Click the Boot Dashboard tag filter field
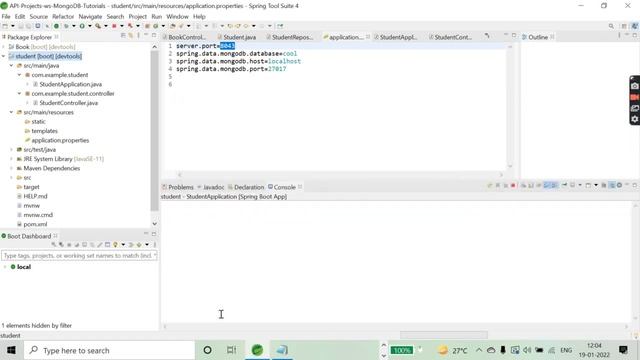Viewport: 640px width, 360px height. (79, 256)
